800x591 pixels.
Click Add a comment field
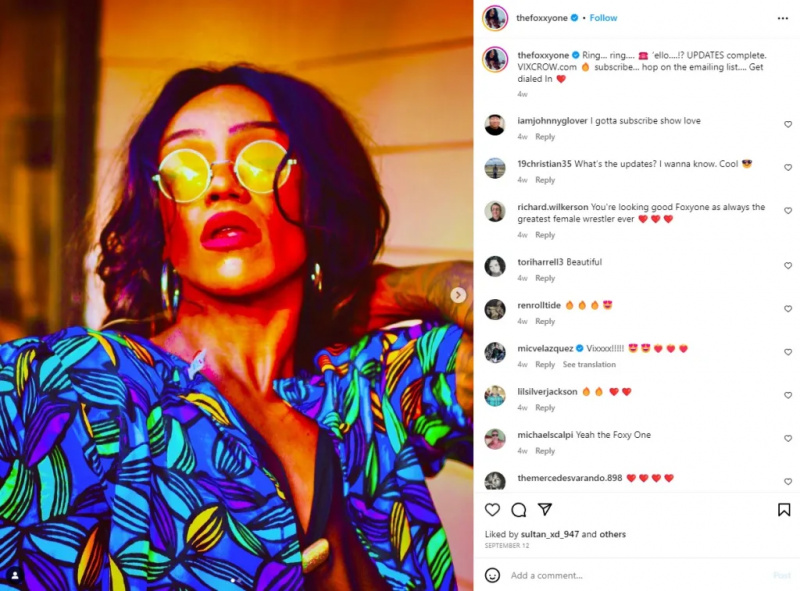(x=638, y=575)
